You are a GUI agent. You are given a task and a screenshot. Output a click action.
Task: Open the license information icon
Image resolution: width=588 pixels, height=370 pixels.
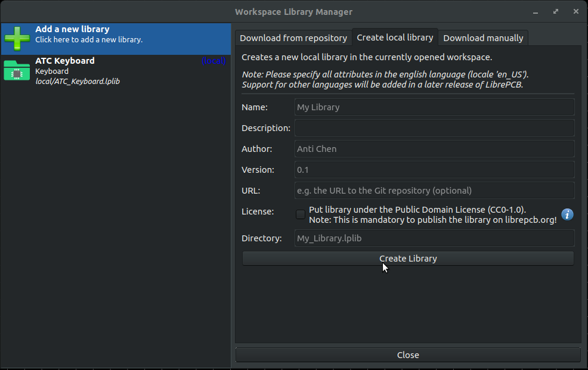(567, 214)
